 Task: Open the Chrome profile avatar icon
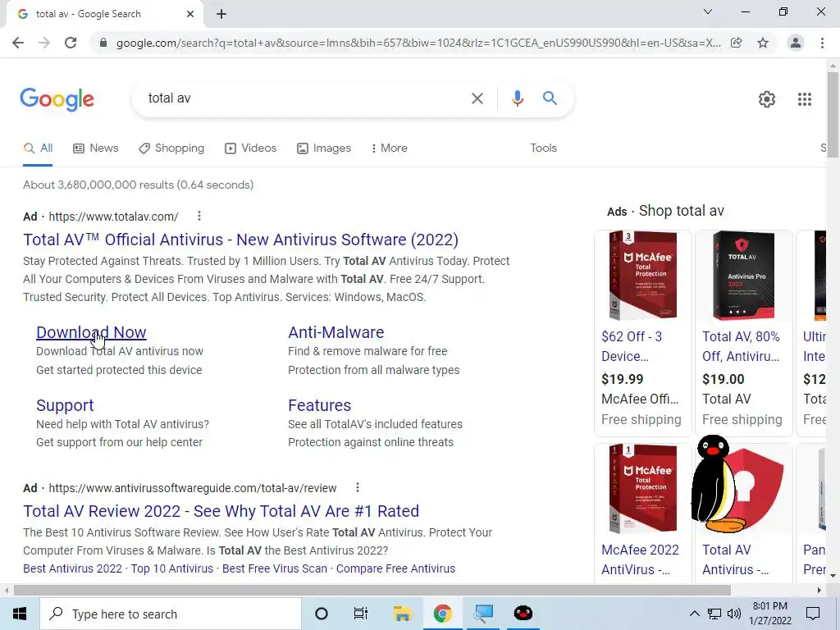[796, 43]
